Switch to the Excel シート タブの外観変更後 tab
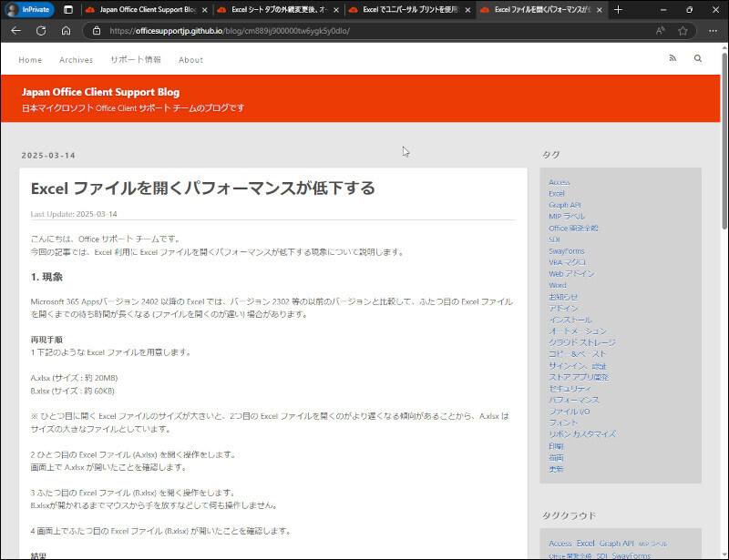 tap(274, 9)
